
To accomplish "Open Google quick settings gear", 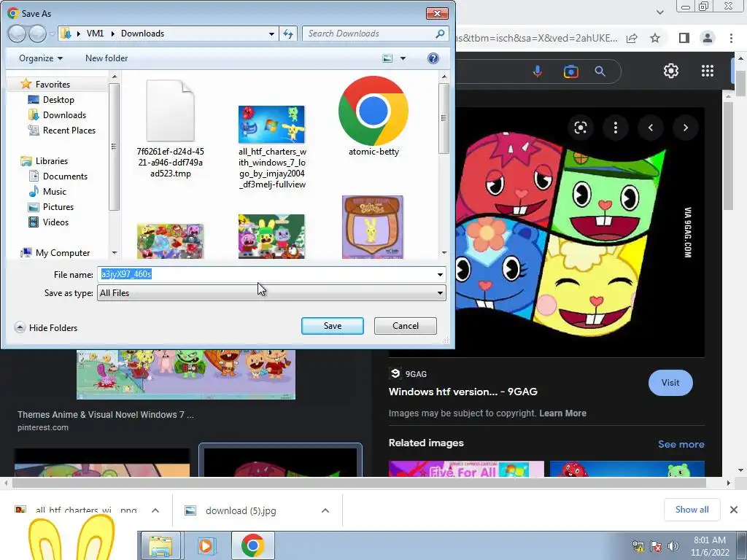I will click(x=671, y=71).
